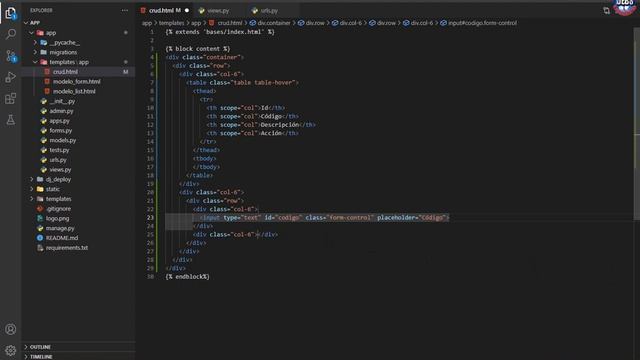The height and width of the screenshot is (360, 640).
Task: Open logo.png file
Action: (57, 218)
